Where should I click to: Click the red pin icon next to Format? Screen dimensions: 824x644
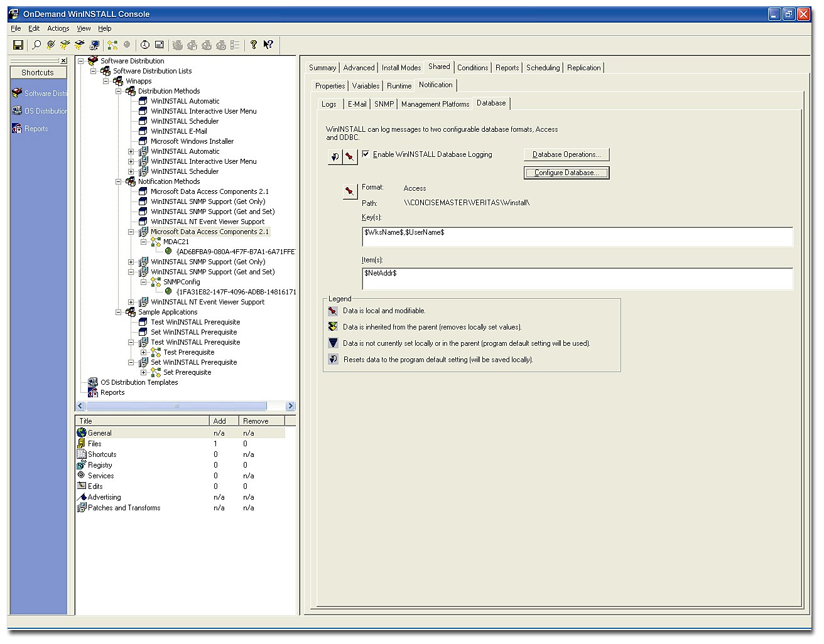350,191
